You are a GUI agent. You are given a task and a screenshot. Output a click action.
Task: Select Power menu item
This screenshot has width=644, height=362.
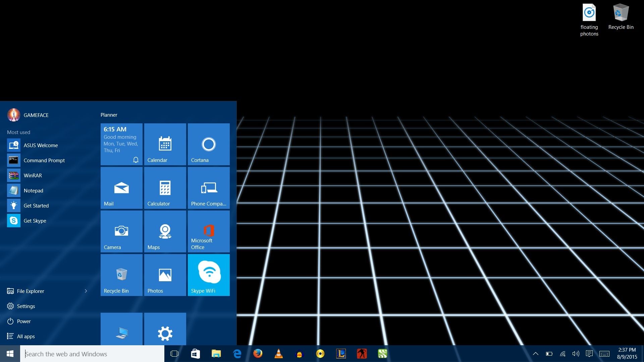(23, 321)
